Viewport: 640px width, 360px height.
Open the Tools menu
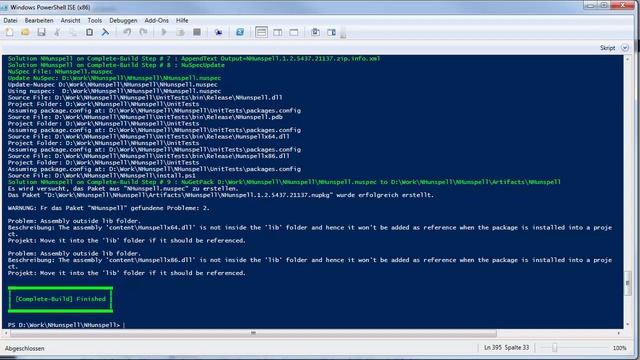click(95, 20)
